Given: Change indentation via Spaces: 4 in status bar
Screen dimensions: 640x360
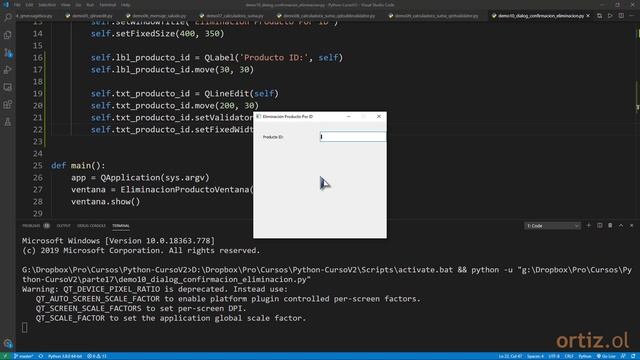Looking at the screenshot, I should click(x=535, y=356).
